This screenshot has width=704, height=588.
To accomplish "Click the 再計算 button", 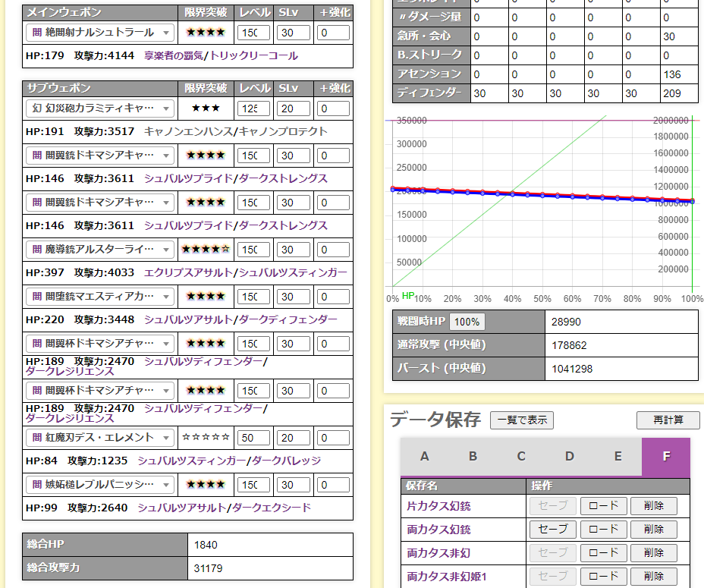I will click(x=668, y=420).
